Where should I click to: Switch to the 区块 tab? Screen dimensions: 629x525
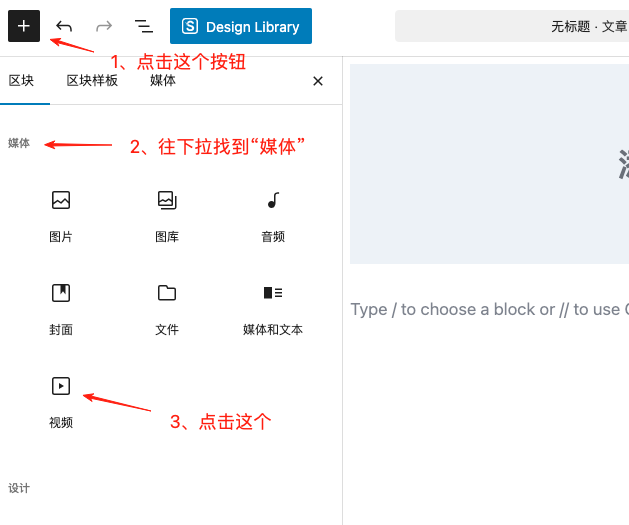(x=21, y=81)
